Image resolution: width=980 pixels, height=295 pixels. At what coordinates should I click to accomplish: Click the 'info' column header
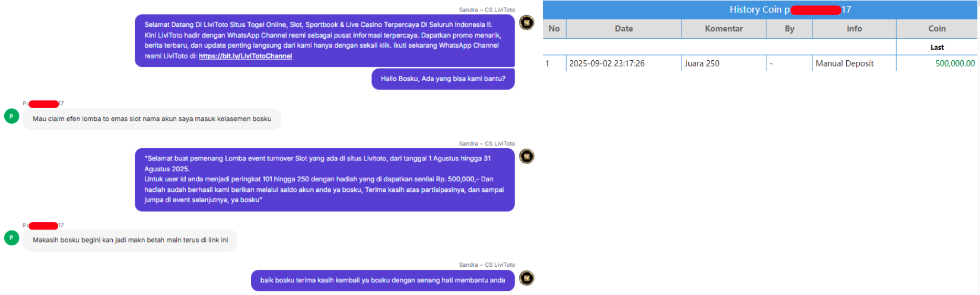tap(854, 29)
